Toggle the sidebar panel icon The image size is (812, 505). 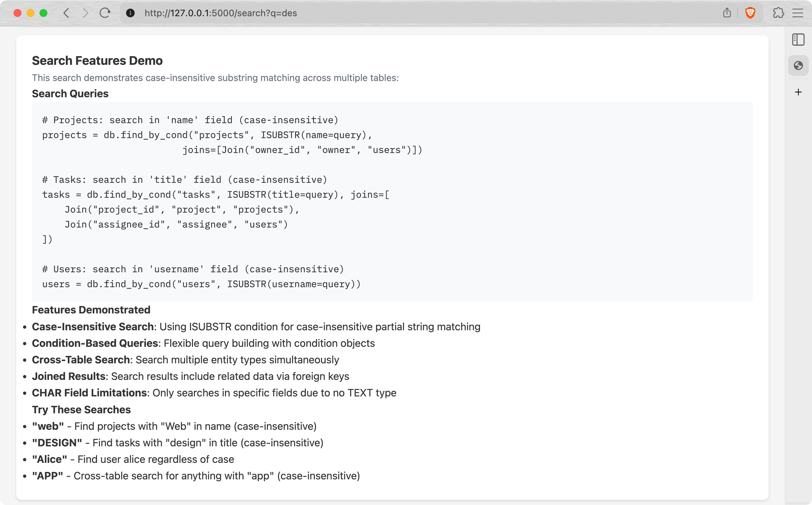point(798,40)
